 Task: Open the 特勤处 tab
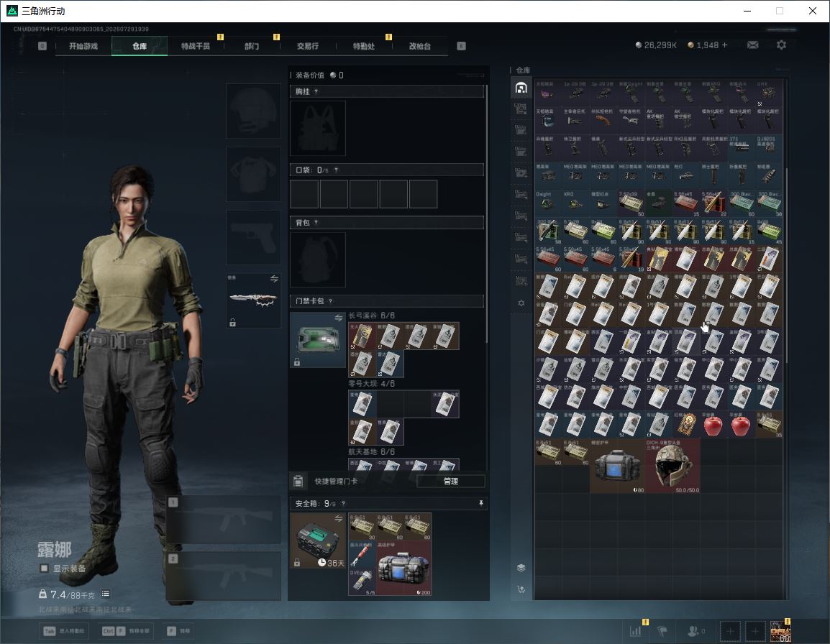[x=364, y=46]
